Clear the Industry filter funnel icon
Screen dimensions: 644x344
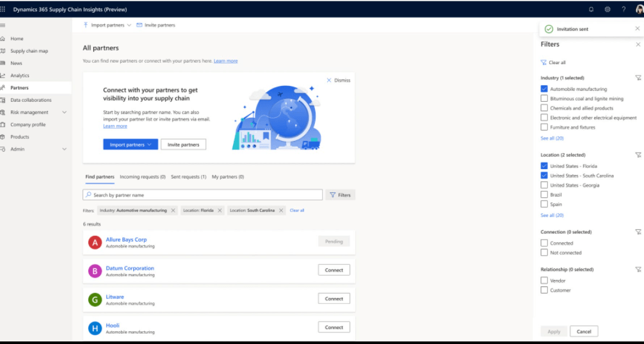pos(638,78)
